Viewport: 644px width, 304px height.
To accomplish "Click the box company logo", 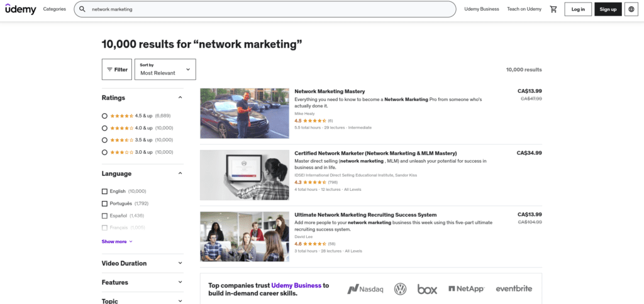I will (427, 289).
